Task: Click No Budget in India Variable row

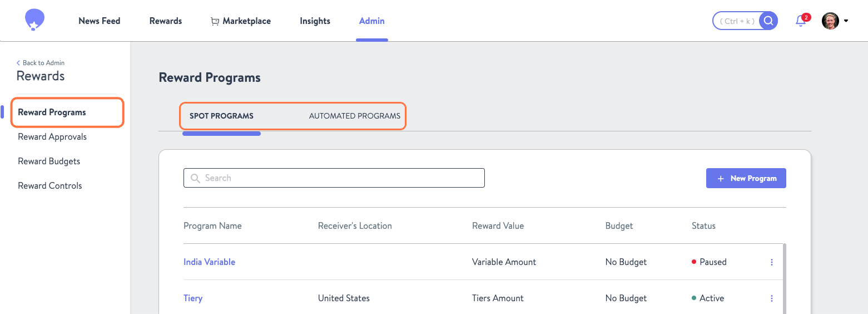Action: [x=626, y=262]
